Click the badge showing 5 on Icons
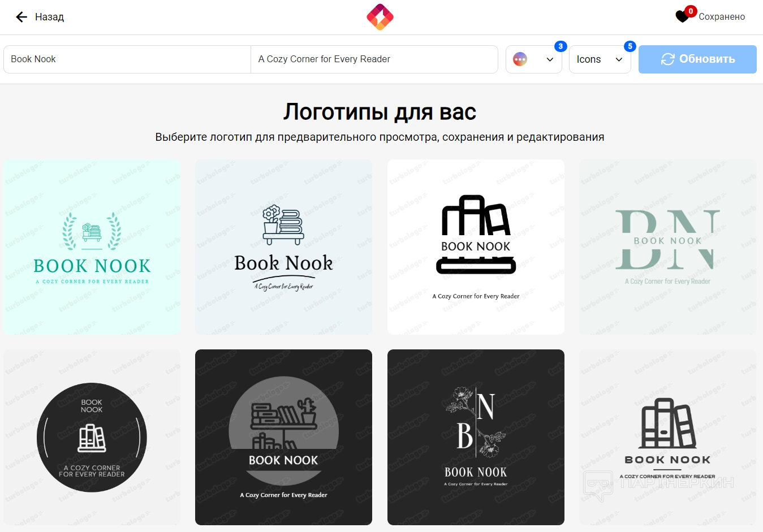Image resolution: width=763 pixels, height=532 pixels. point(630,46)
